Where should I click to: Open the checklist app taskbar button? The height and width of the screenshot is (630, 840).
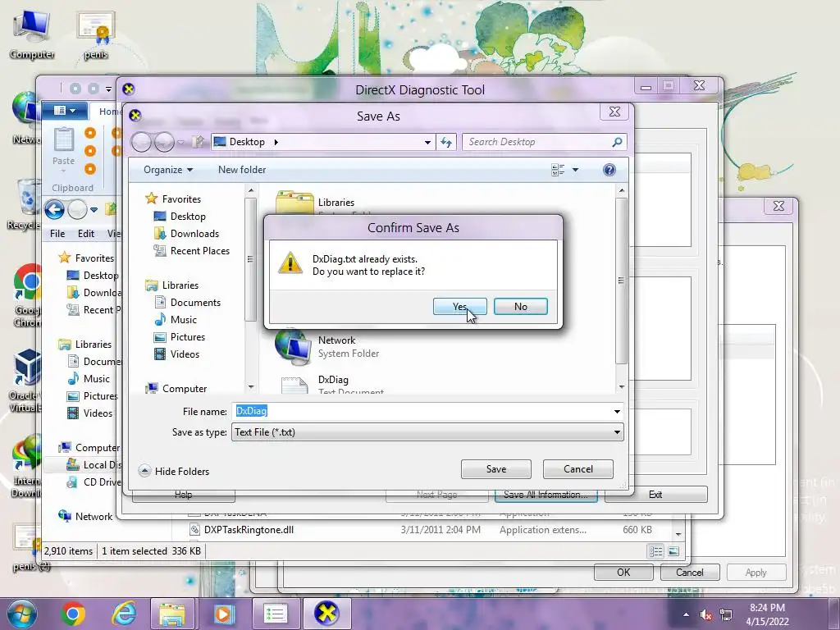(276, 614)
